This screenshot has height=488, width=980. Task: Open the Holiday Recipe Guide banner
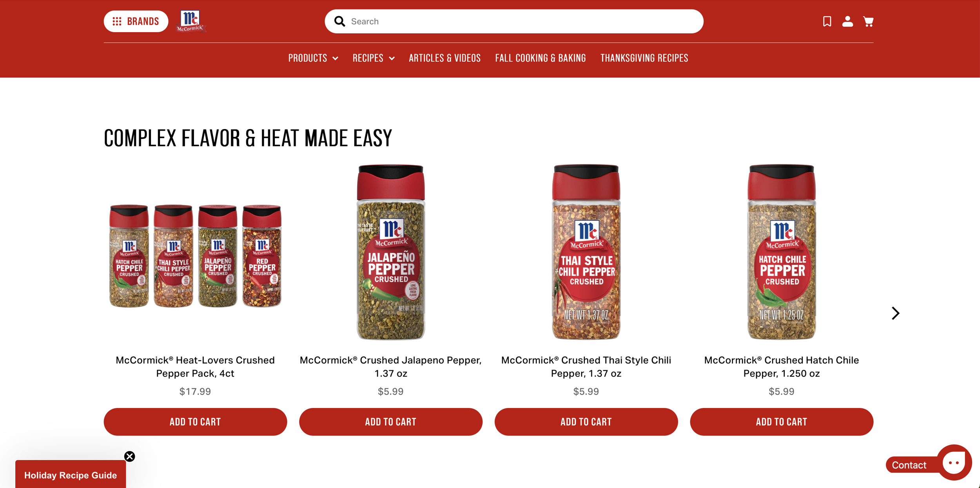pos(71,475)
